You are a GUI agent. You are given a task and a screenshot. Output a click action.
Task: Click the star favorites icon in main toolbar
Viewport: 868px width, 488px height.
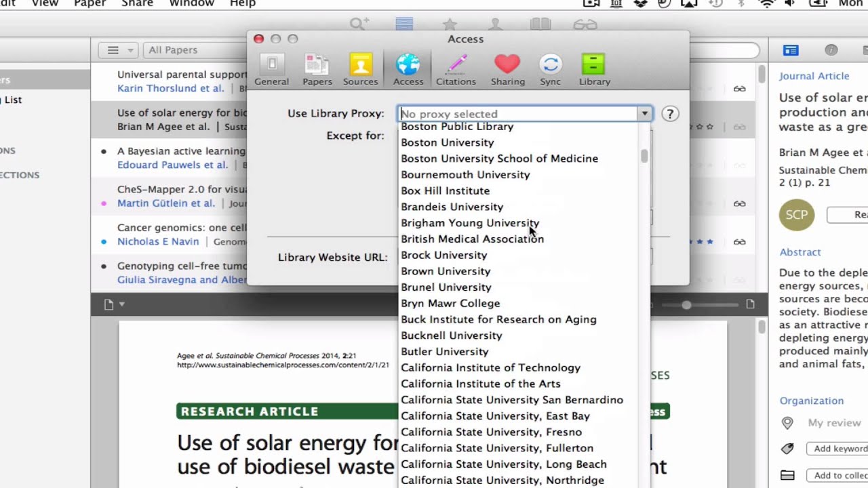449,25
